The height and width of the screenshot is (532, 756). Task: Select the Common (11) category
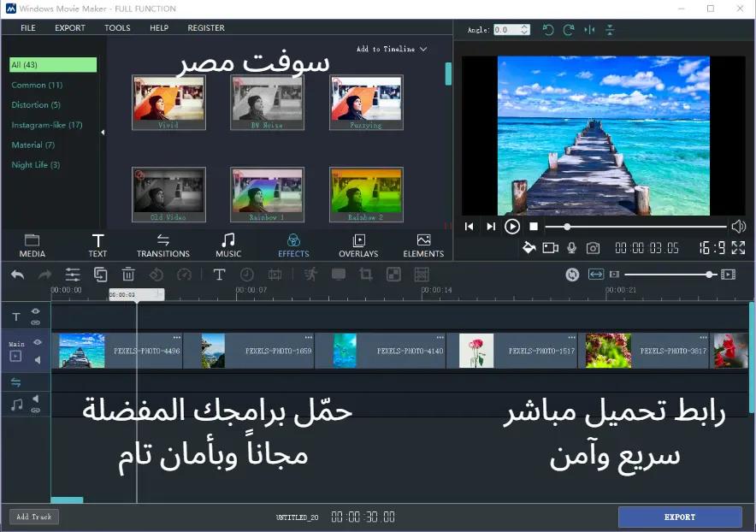point(37,85)
